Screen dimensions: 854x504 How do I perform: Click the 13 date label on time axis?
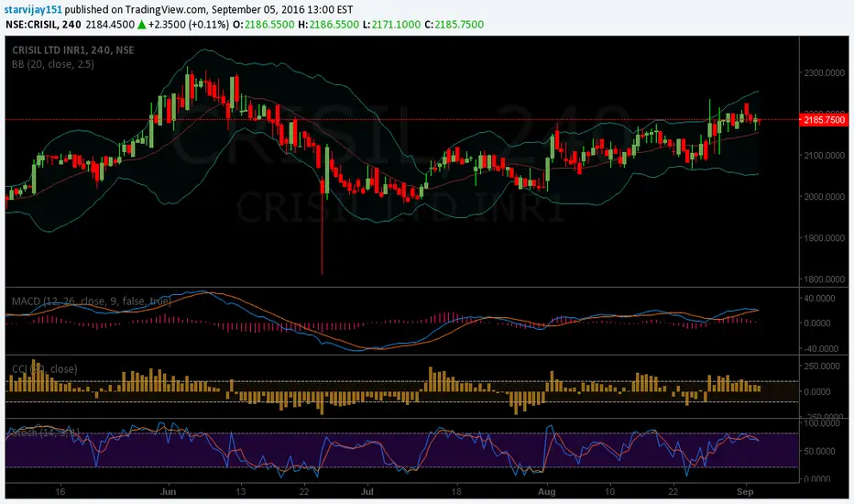[240, 491]
